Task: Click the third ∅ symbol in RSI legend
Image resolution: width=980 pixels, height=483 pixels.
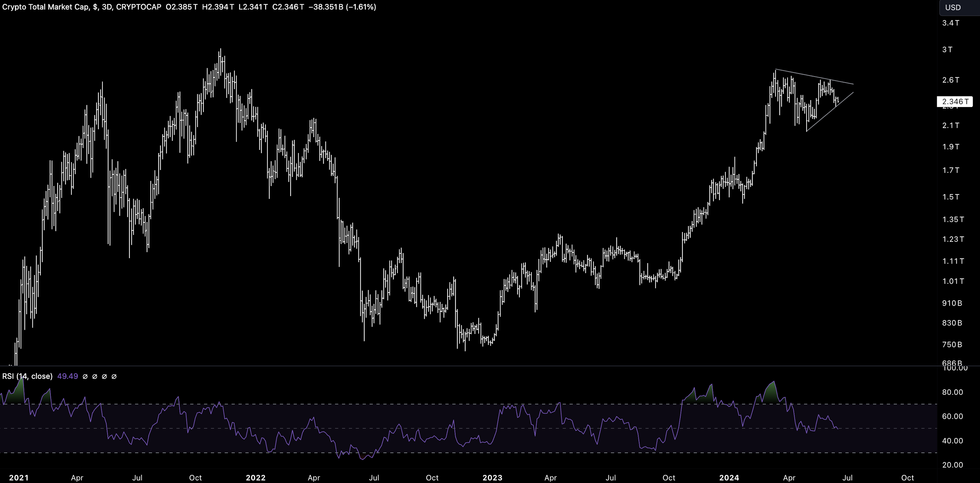Action: pyautogui.click(x=104, y=377)
